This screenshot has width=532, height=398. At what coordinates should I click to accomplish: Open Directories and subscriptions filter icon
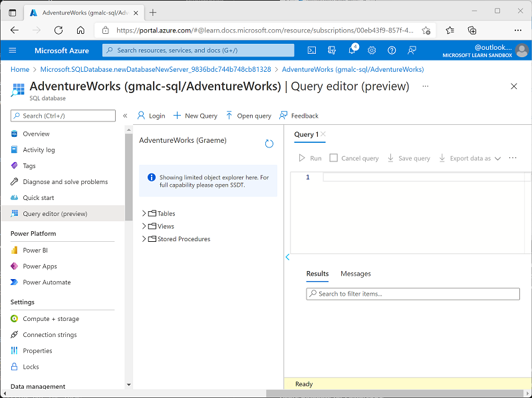(x=331, y=50)
